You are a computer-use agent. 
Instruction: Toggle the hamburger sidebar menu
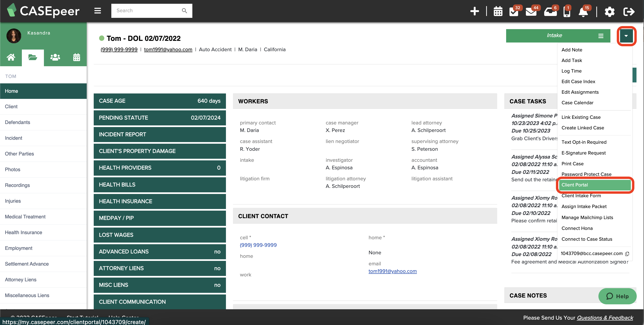click(x=97, y=11)
